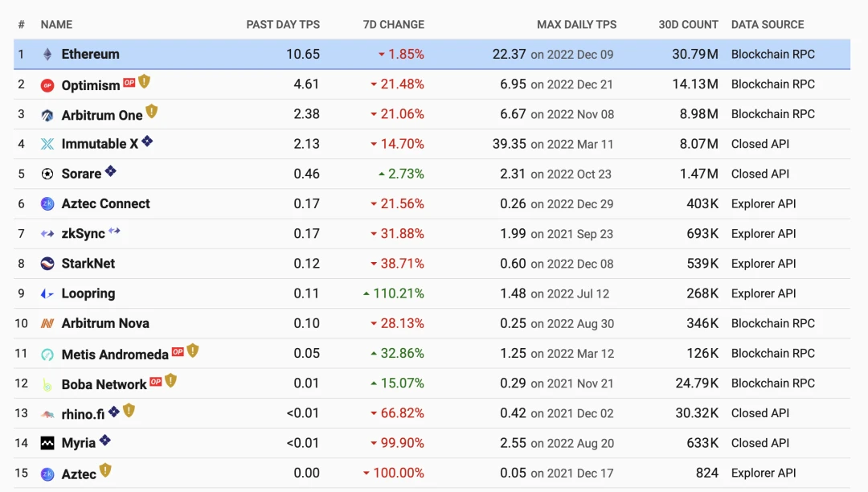Click the Arbitrum Nova orange logo

click(47, 323)
